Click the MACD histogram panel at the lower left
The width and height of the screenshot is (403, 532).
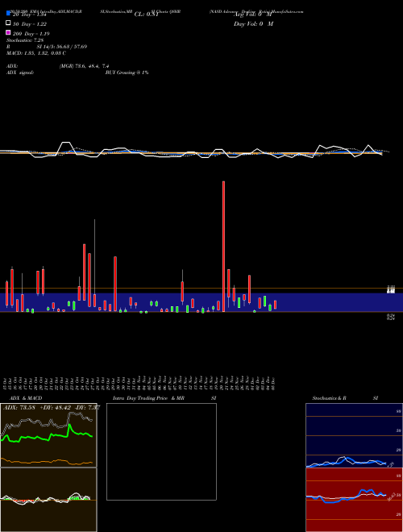[x=48, y=500]
